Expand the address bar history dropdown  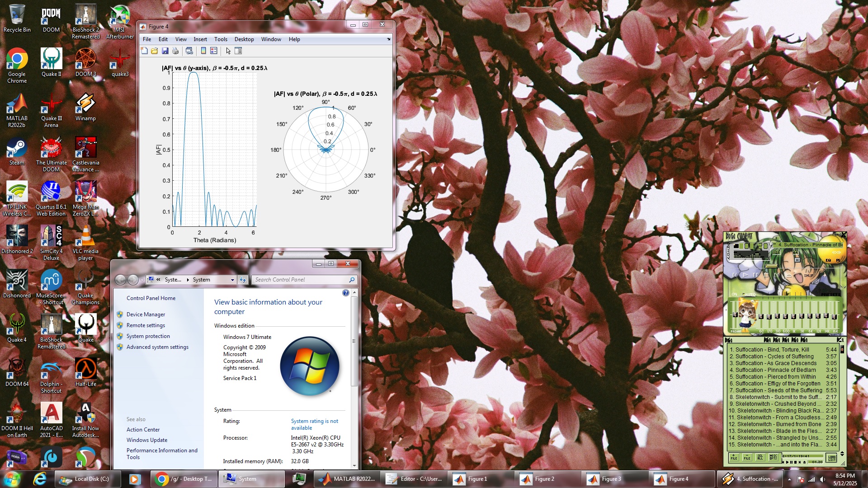click(232, 280)
